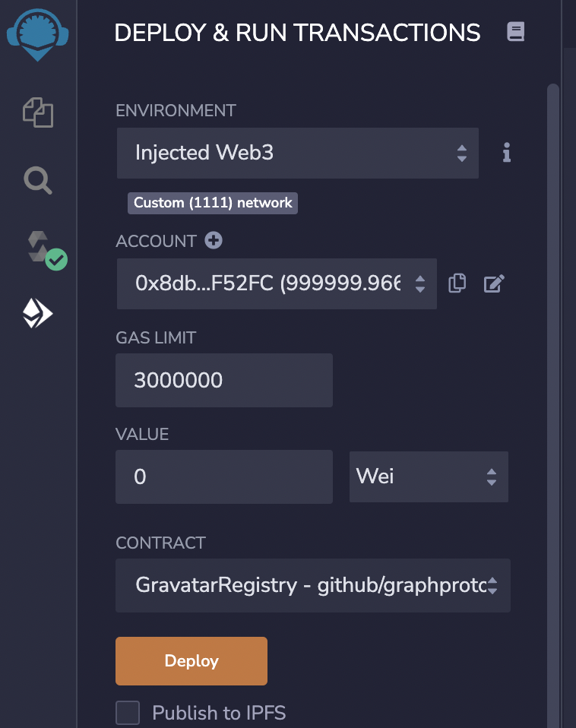Copy the account address to clipboard
Viewport: 576px width, 728px height.
pyautogui.click(x=457, y=283)
